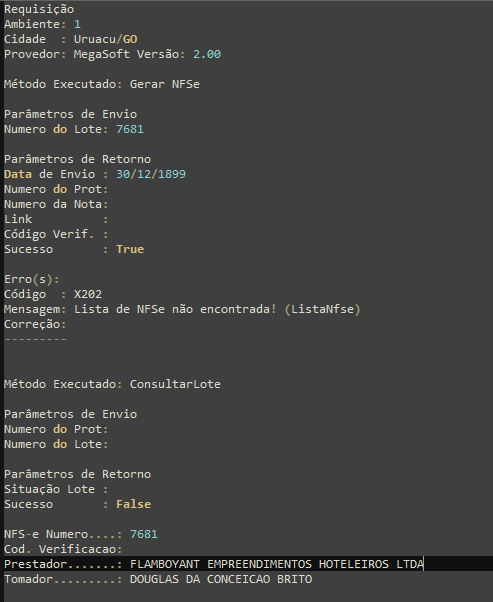The width and height of the screenshot is (493, 602).
Task: Place cursor on Uruacu/GO city text
Action: click(106, 39)
